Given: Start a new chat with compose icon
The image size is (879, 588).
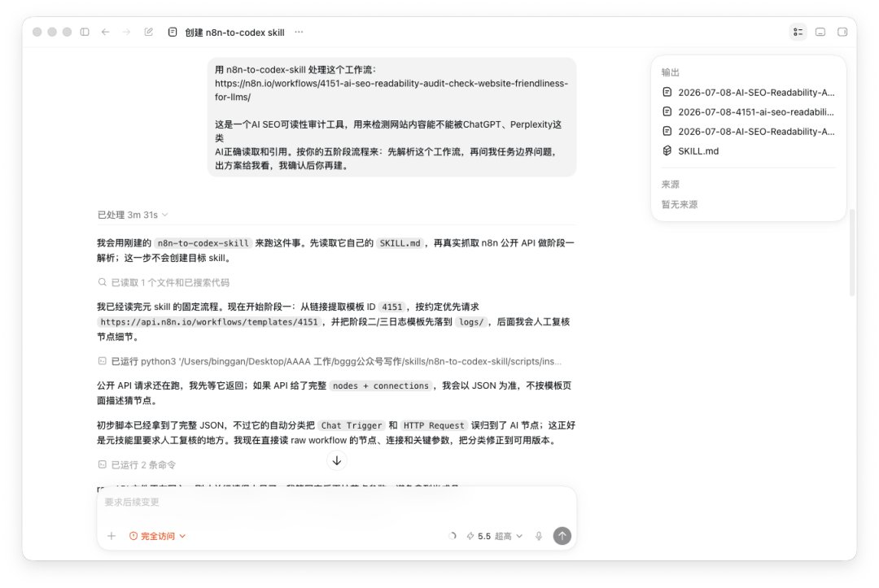Looking at the screenshot, I should 149,32.
